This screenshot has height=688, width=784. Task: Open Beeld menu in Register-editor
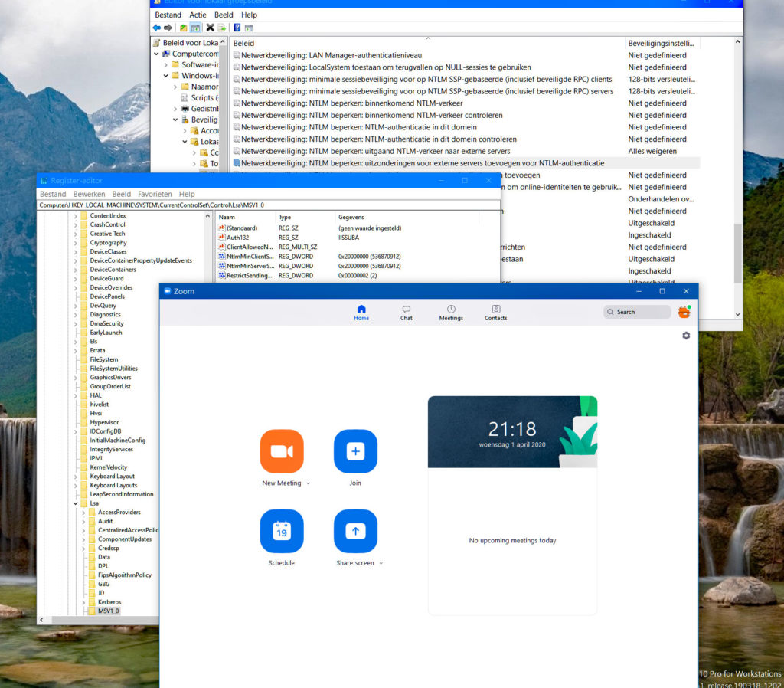122,194
